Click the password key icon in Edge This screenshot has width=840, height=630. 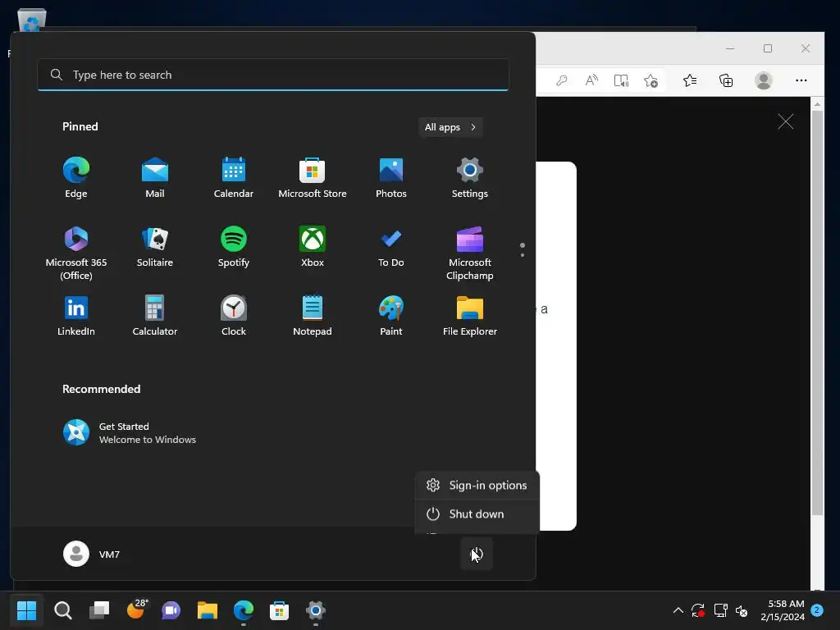pos(561,80)
